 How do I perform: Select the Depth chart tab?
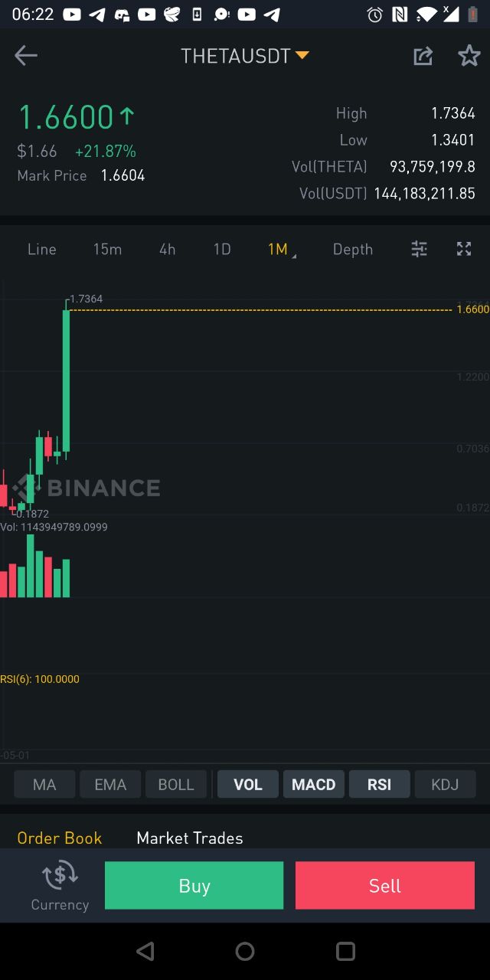point(353,250)
